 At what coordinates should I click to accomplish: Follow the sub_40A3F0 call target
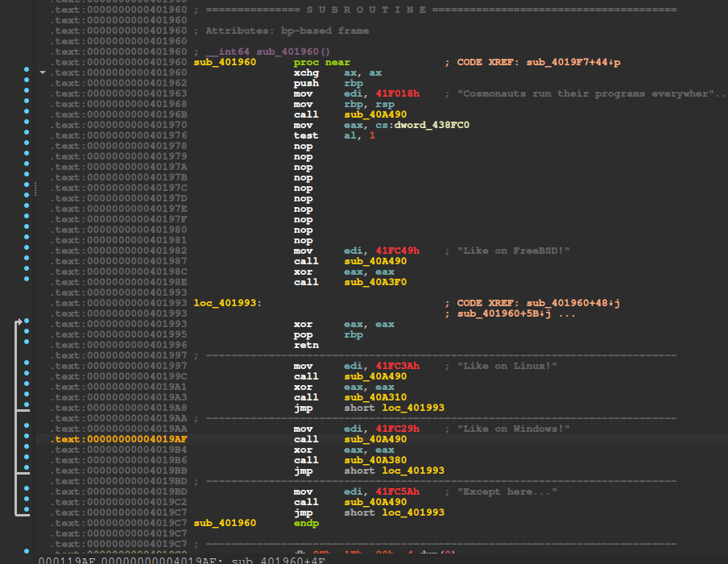coord(374,282)
